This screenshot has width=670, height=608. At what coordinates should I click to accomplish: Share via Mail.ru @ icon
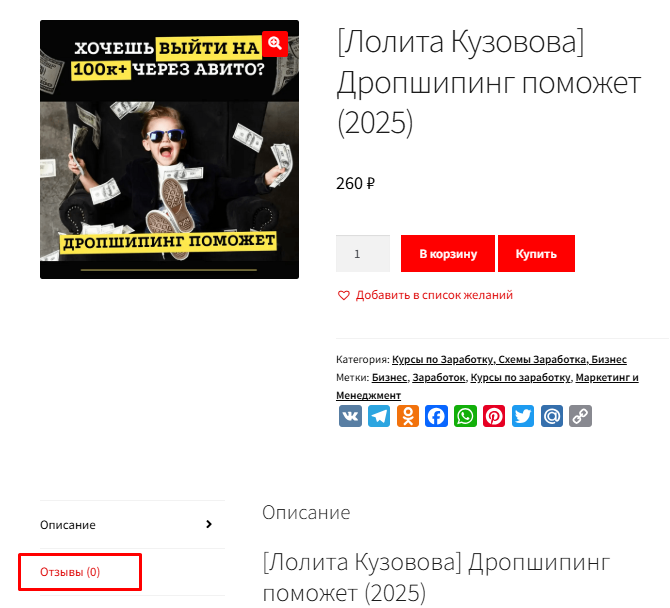[x=552, y=416]
